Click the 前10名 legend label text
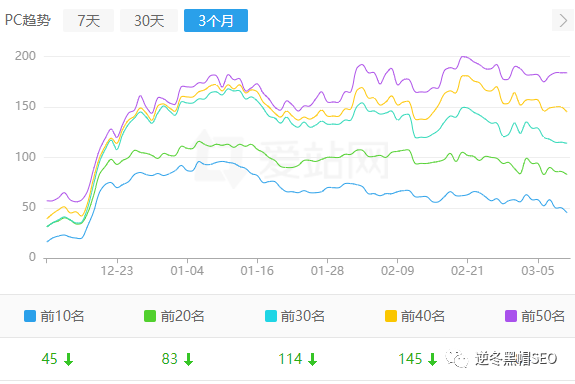The image size is (575, 384). (62, 316)
